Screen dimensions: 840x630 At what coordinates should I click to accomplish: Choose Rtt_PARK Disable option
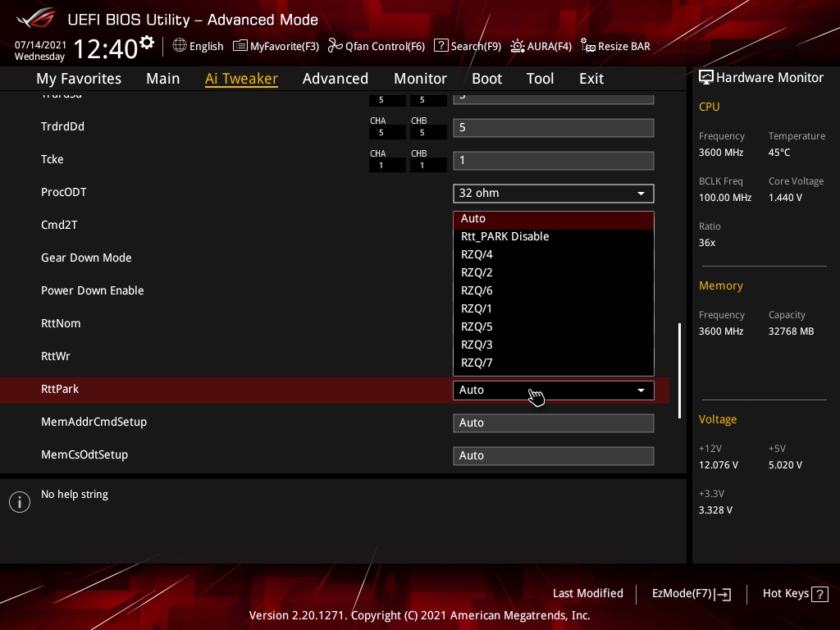click(x=554, y=236)
